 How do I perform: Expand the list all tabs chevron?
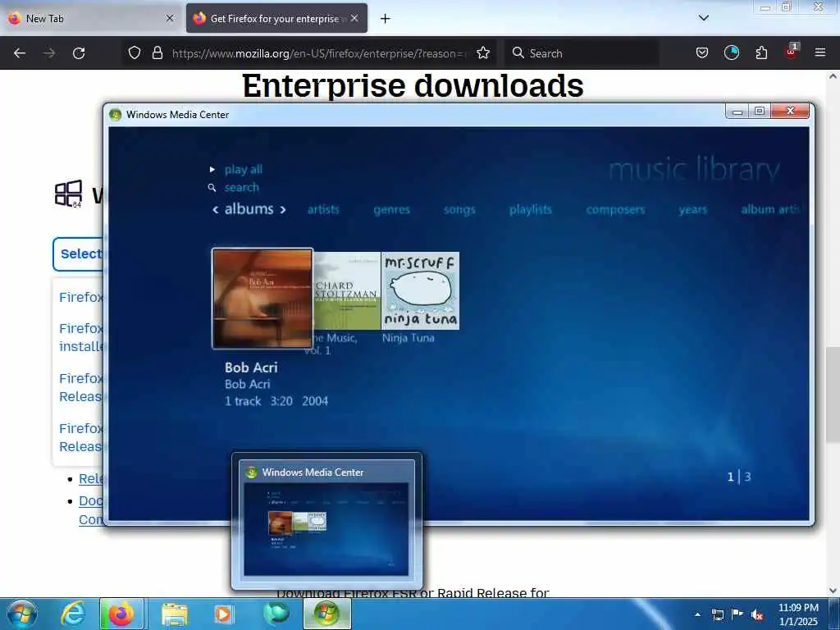point(703,18)
